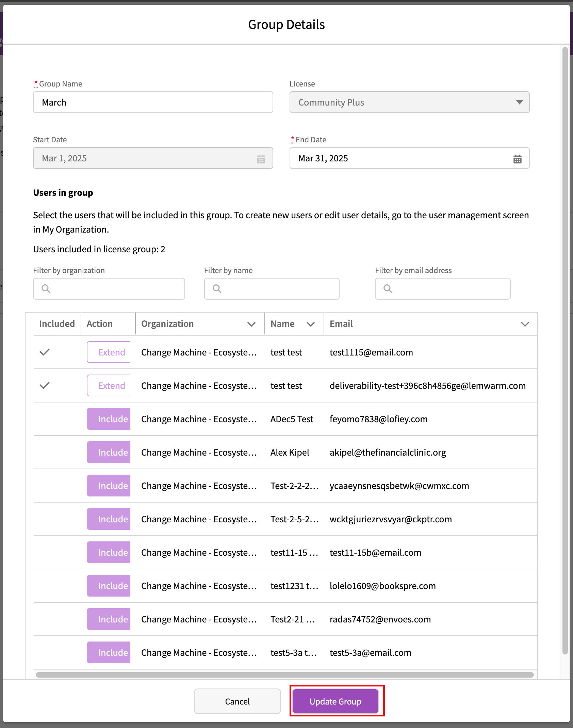573x728 pixels.
Task: Click the table horizontal scrollbar
Action: 284,675
